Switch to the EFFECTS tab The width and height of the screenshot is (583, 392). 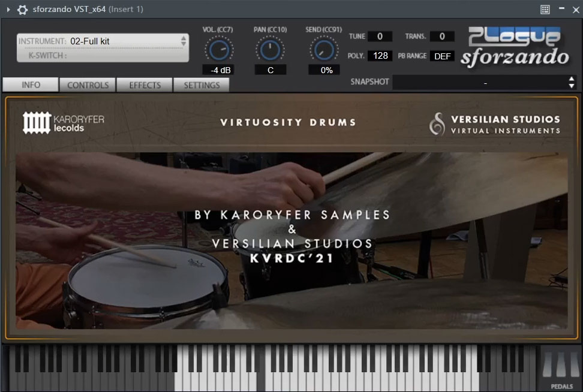tap(145, 85)
